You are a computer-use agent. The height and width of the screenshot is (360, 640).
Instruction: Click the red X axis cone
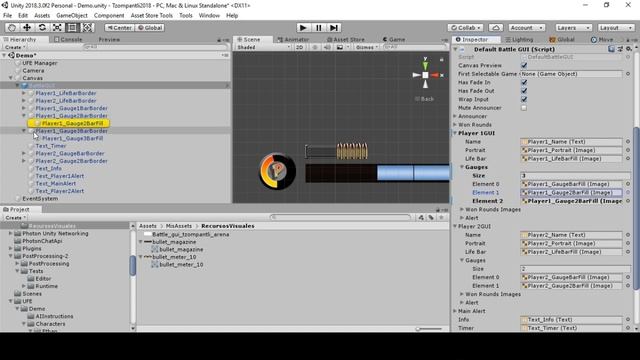click(434, 75)
